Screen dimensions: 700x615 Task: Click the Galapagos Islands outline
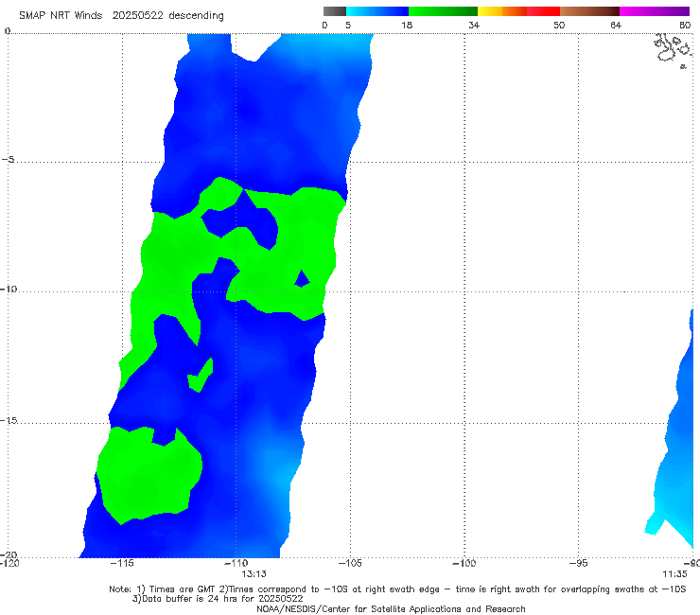674,50
